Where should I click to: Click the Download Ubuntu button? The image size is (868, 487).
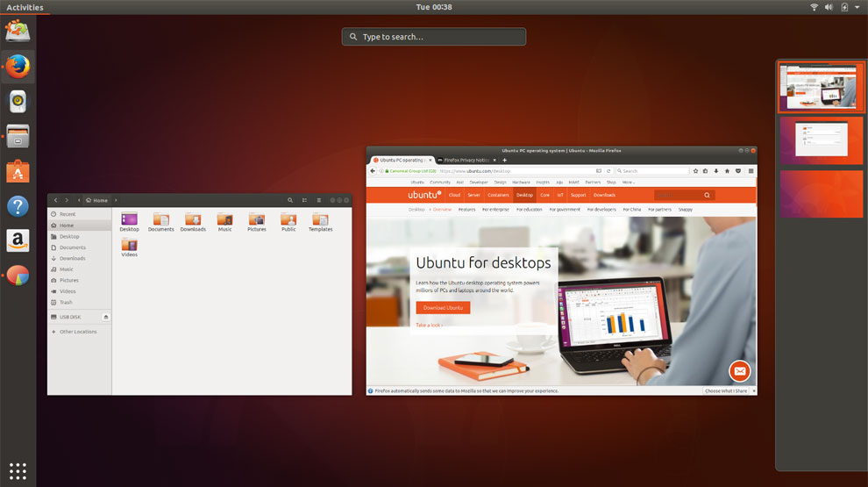coord(443,307)
